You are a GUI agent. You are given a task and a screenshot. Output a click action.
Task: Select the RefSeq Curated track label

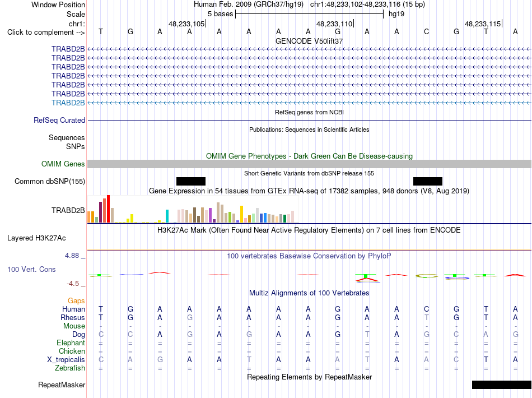[59, 120]
